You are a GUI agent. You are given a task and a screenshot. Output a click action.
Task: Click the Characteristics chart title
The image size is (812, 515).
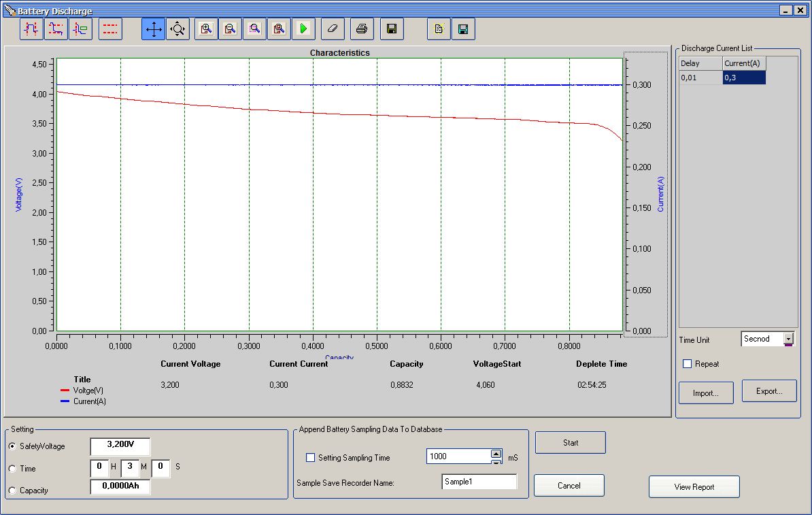340,53
